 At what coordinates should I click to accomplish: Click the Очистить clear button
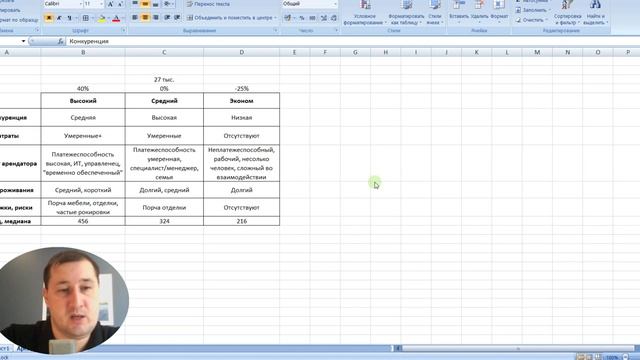(530, 20)
